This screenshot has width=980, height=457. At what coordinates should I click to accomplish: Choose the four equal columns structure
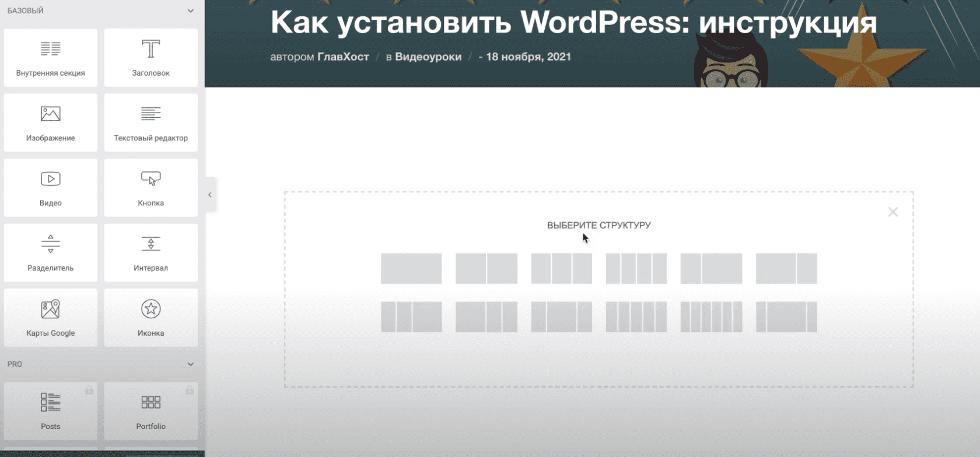[x=636, y=269]
